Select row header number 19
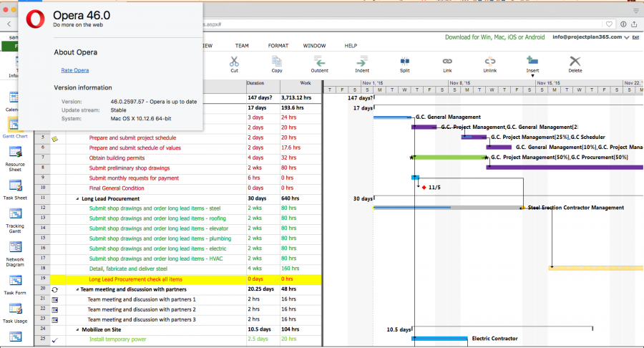The height and width of the screenshot is (348, 644). 43,279
